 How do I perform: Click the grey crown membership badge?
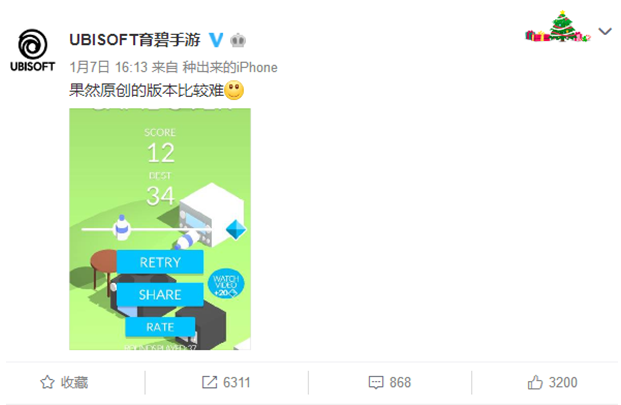point(238,40)
